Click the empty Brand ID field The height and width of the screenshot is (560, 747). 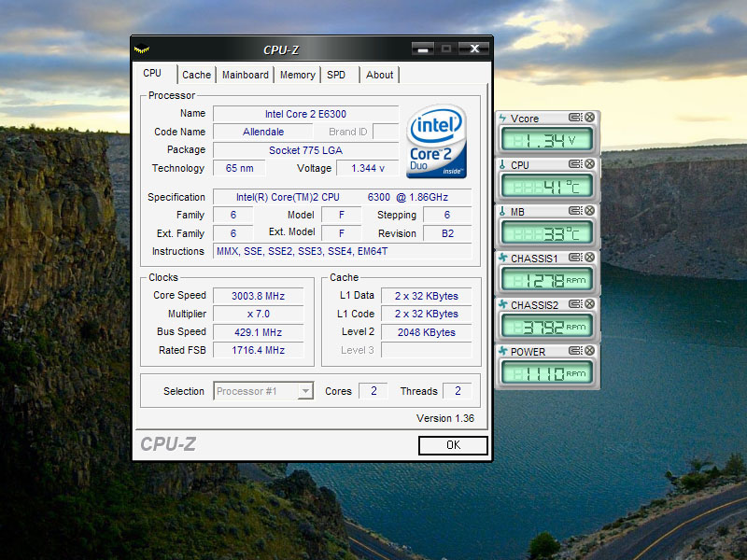point(386,132)
